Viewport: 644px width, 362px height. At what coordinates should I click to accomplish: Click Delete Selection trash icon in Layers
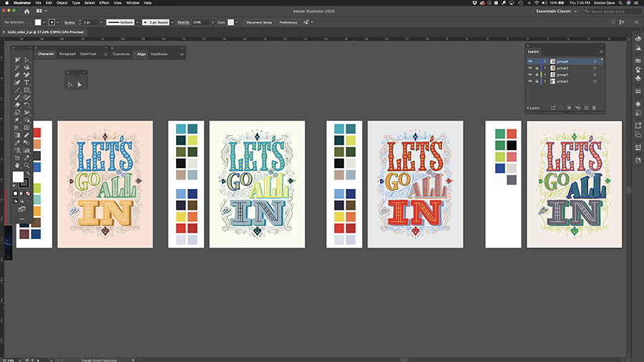pyautogui.click(x=594, y=108)
